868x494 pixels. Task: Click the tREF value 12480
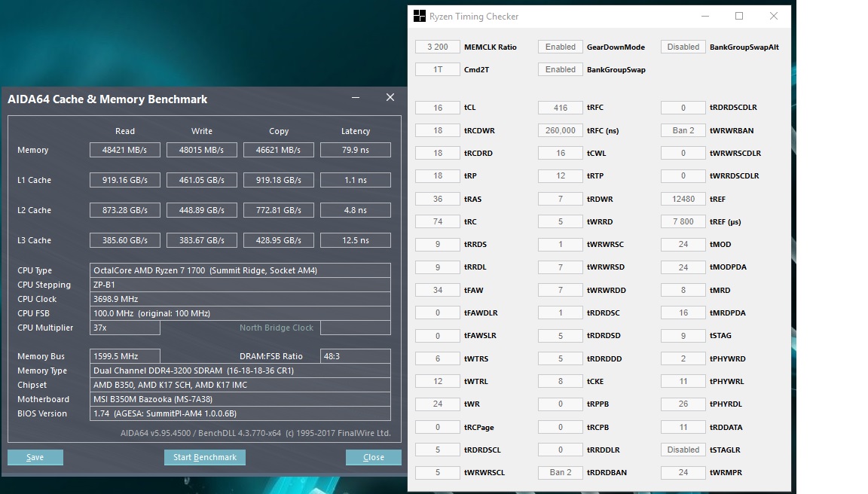tap(683, 199)
